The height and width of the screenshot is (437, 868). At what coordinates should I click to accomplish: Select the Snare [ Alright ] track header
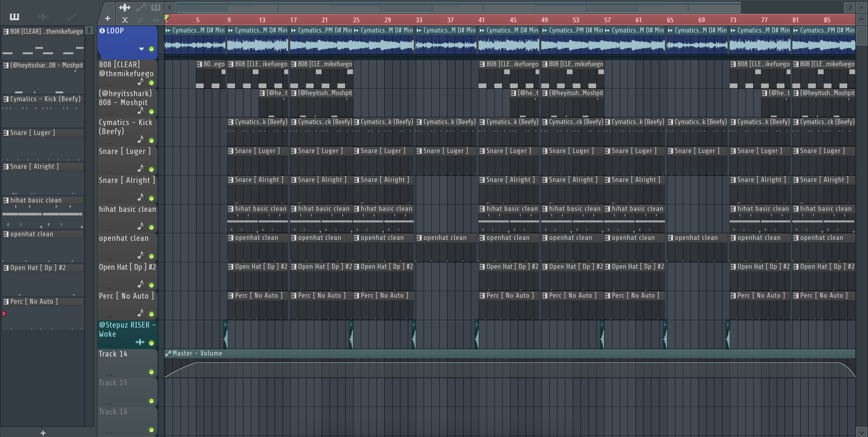[x=128, y=189]
